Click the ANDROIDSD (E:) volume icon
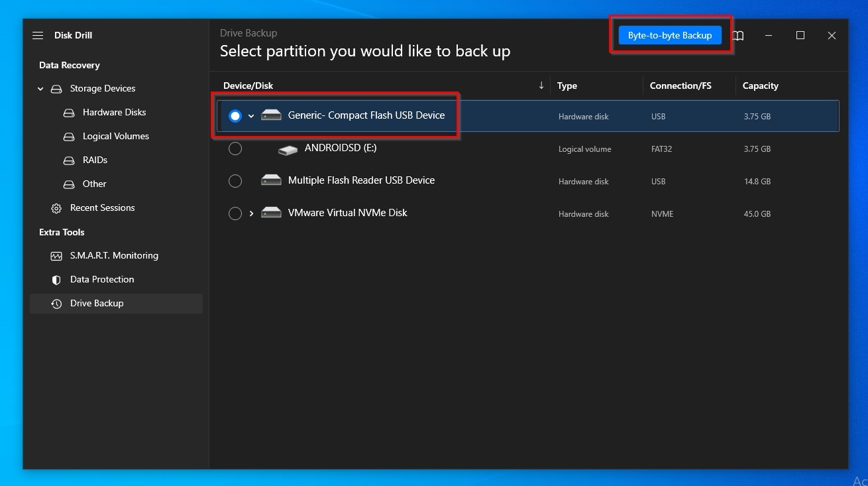The height and width of the screenshot is (486, 868). 288,150
